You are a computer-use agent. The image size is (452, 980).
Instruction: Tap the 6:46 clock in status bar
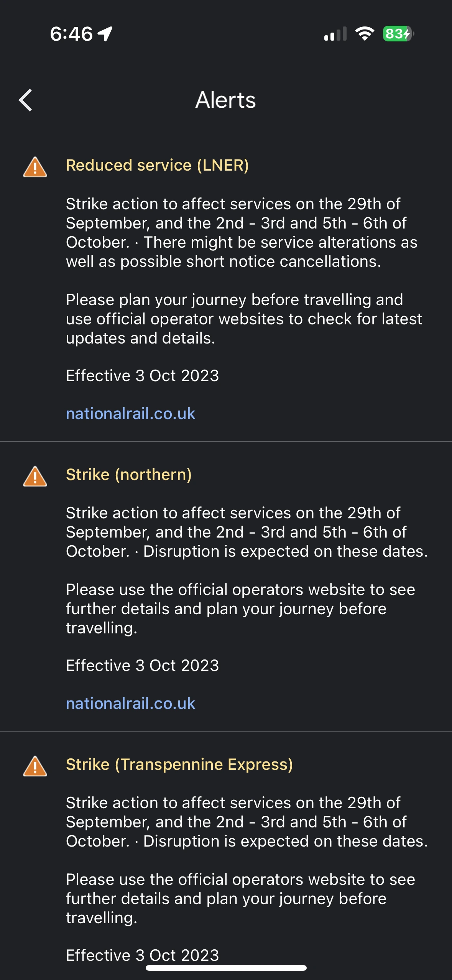[71, 34]
